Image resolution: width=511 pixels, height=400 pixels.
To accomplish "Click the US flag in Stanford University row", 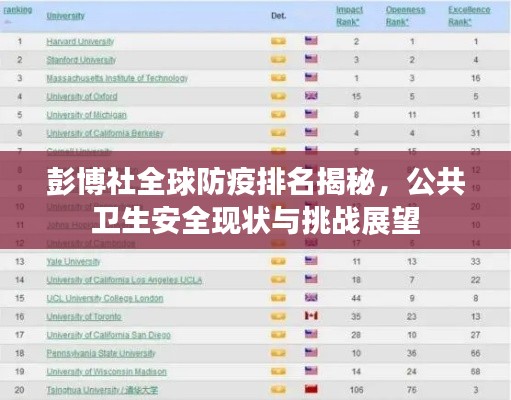I will click(311, 59).
